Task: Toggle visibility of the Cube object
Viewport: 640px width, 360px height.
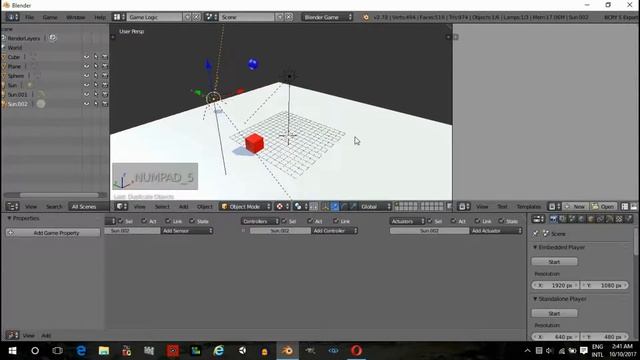Action: click(87, 57)
